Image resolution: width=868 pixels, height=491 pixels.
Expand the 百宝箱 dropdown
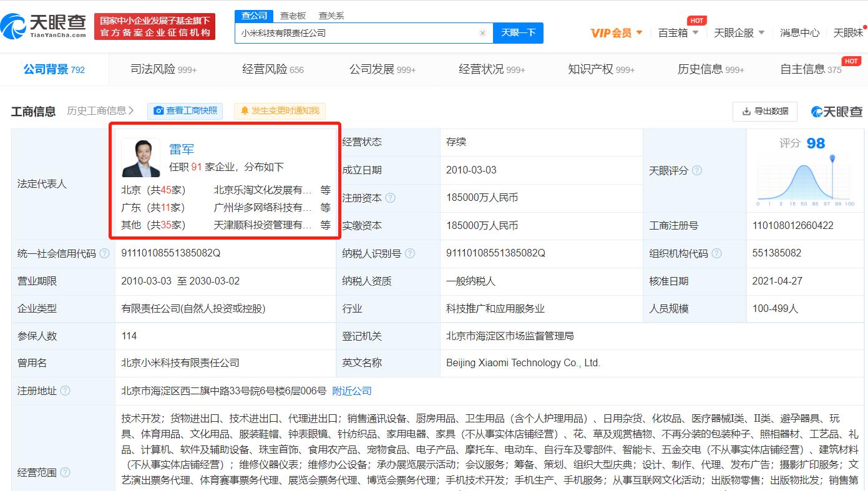click(678, 33)
